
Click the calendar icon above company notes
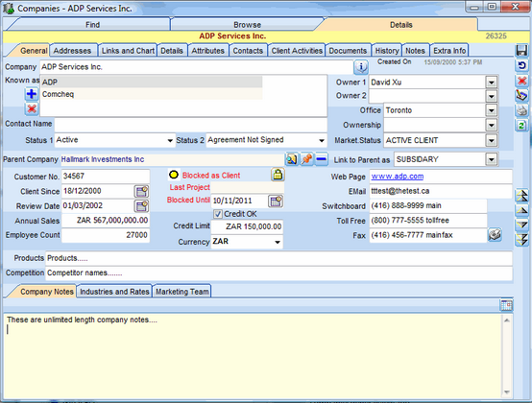(x=506, y=305)
